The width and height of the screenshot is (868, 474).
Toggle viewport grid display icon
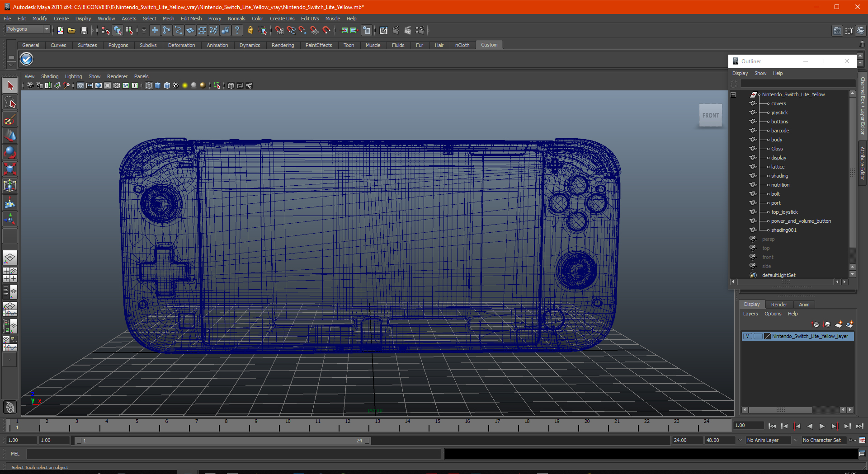tap(80, 85)
